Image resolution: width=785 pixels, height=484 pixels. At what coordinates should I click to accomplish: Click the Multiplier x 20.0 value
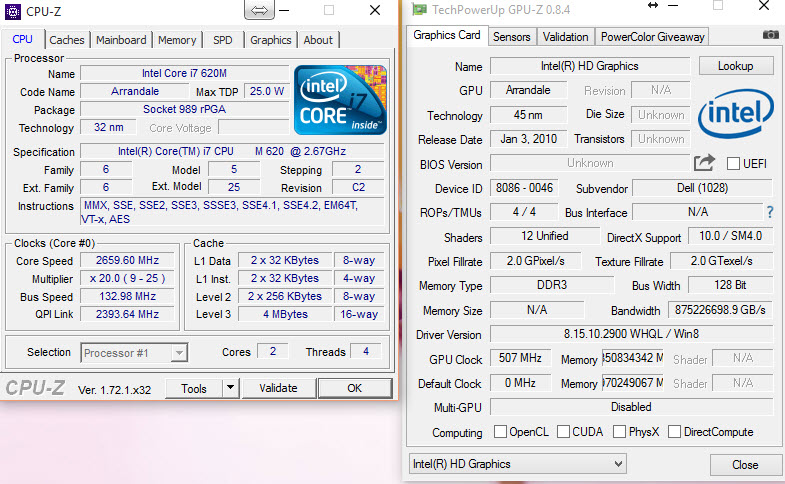[x=127, y=278]
